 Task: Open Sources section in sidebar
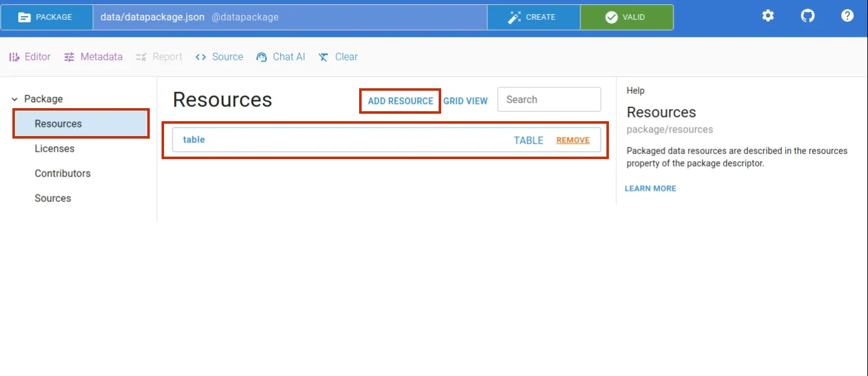click(53, 198)
